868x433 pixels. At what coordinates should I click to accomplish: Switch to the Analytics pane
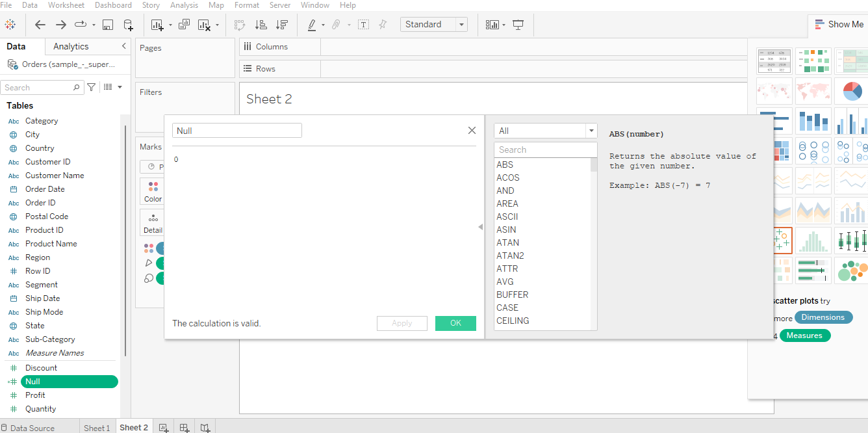(x=71, y=46)
